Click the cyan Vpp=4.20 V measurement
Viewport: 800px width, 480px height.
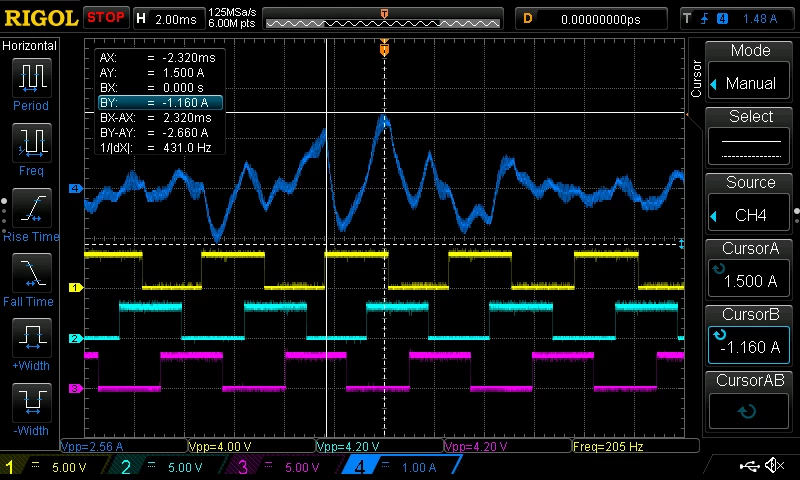348,447
